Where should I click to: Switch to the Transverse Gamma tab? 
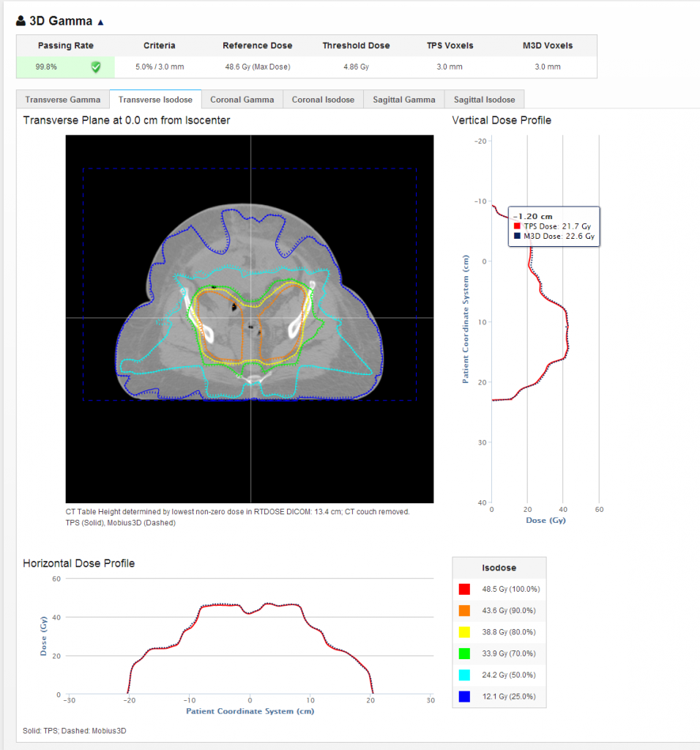[63, 100]
